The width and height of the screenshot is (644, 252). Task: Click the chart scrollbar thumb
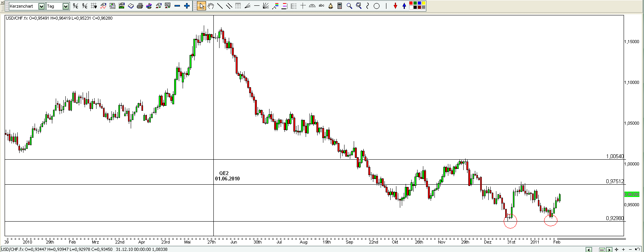tap(602, 250)
